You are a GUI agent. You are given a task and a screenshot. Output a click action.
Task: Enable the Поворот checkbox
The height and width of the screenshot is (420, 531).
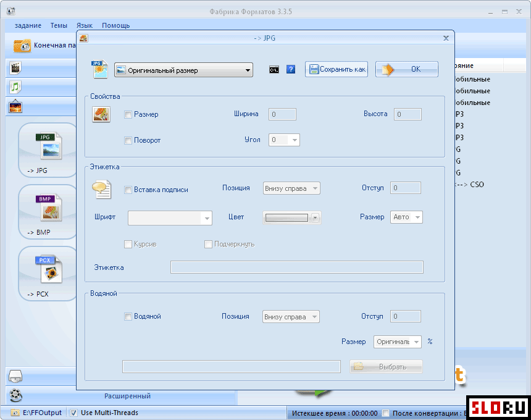[x=128, y=140]
